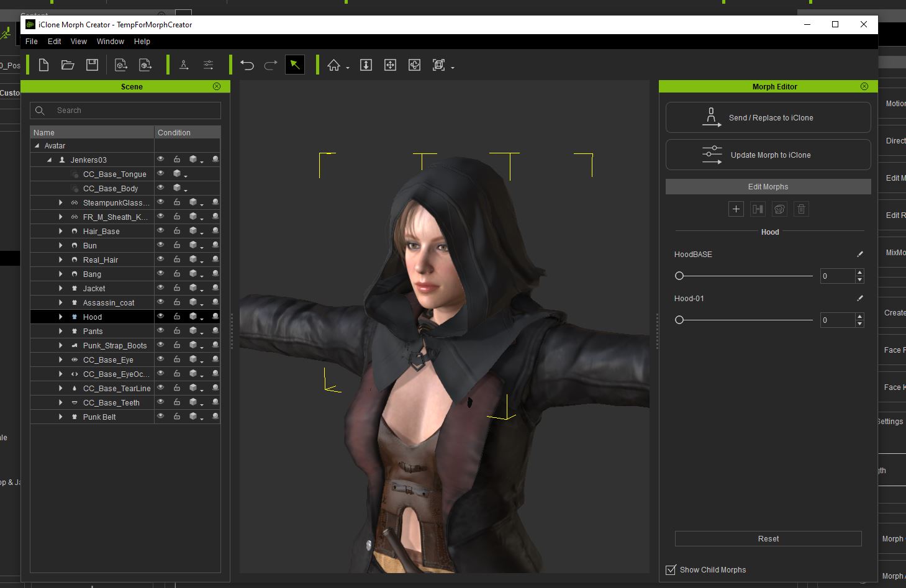The width and height of the screenshot is (906, 588).
Task: Open the File menu
Action: [x=32, y=42]
